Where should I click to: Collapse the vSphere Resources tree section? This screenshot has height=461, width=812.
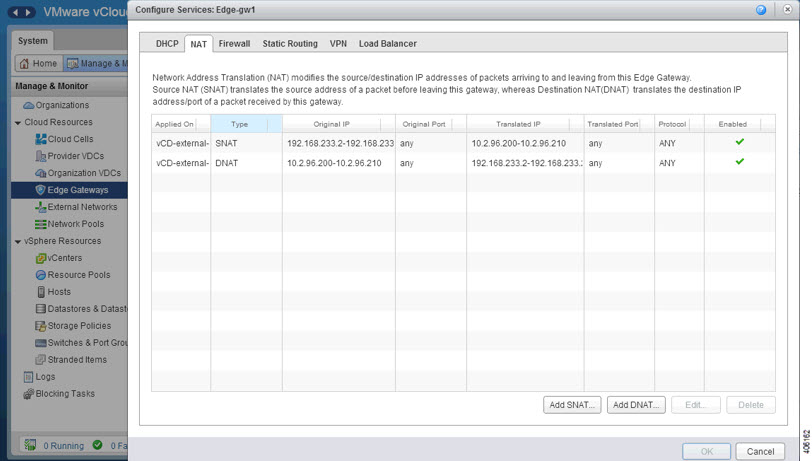(x=18, y=241)
